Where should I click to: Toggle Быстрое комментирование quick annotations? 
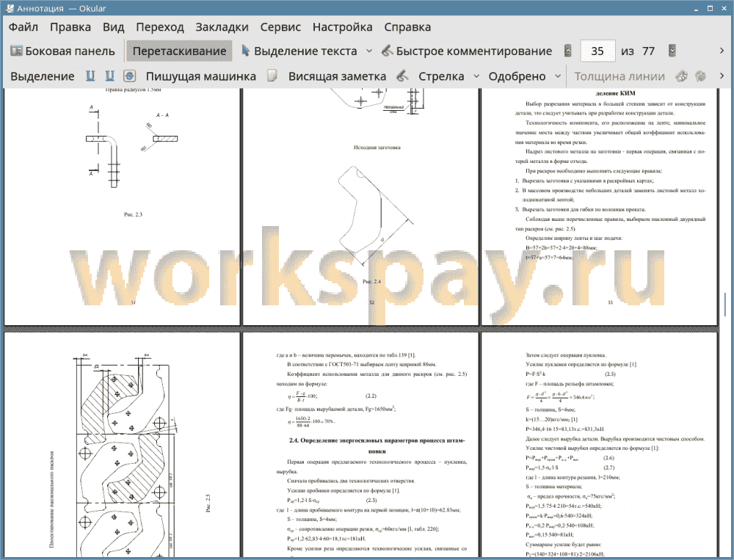pos(467,51)
